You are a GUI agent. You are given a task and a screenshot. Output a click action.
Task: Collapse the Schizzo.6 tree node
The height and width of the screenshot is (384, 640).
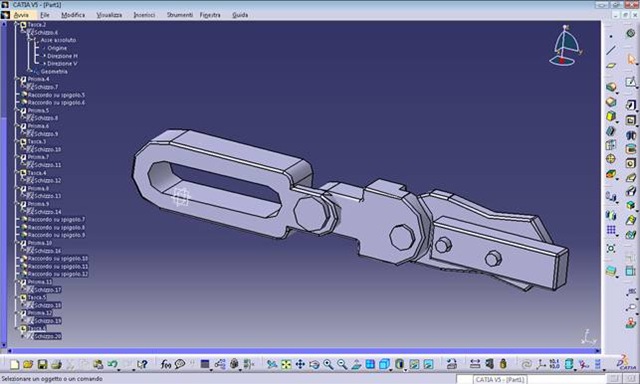[28, 32]
